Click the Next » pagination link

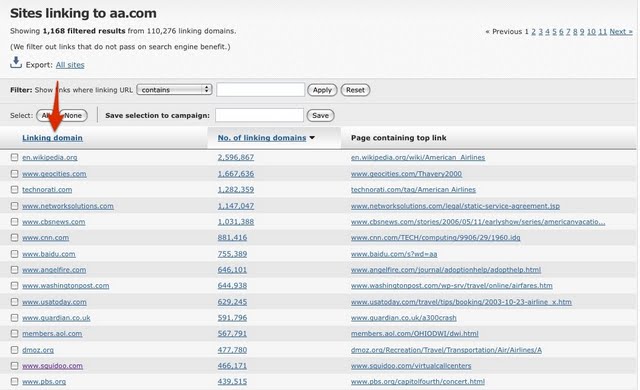point(621,32)
